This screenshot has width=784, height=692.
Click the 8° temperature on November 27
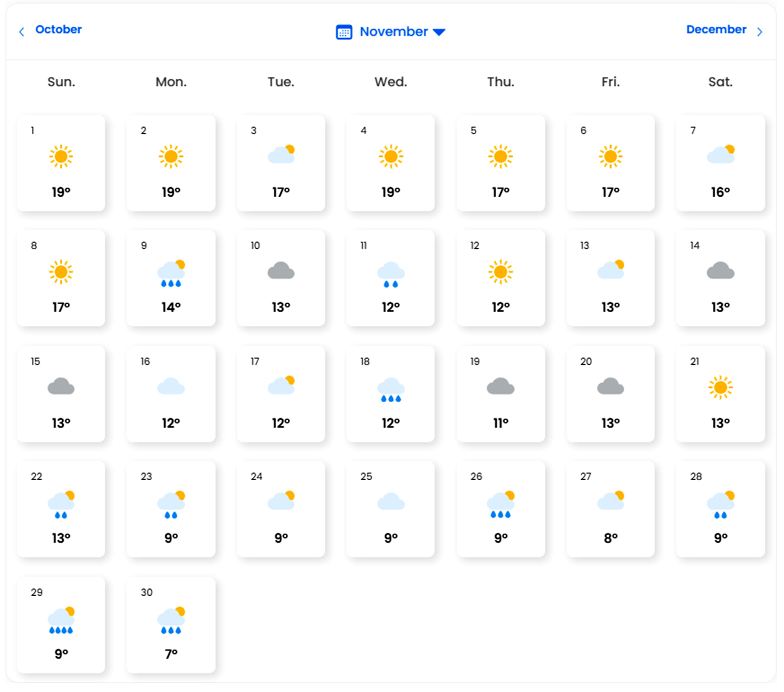610,538
